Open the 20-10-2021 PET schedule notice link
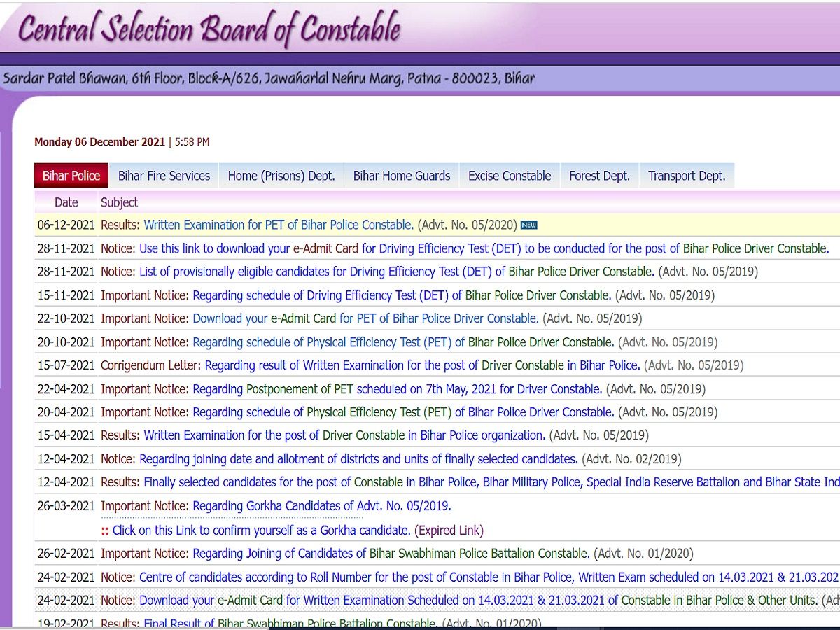840x630 pixels. [x=403, y=342]
